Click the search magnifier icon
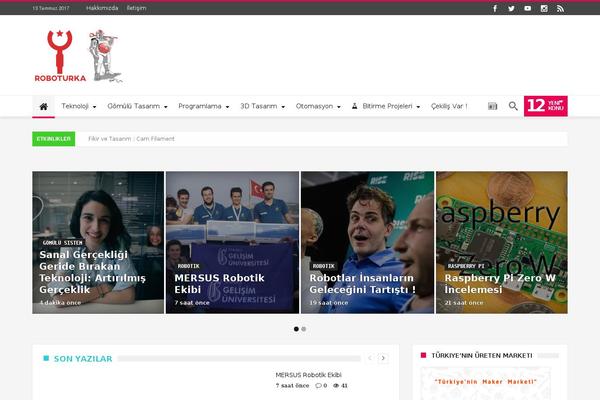This screenshot has height=400, width=600. [513, 106]
